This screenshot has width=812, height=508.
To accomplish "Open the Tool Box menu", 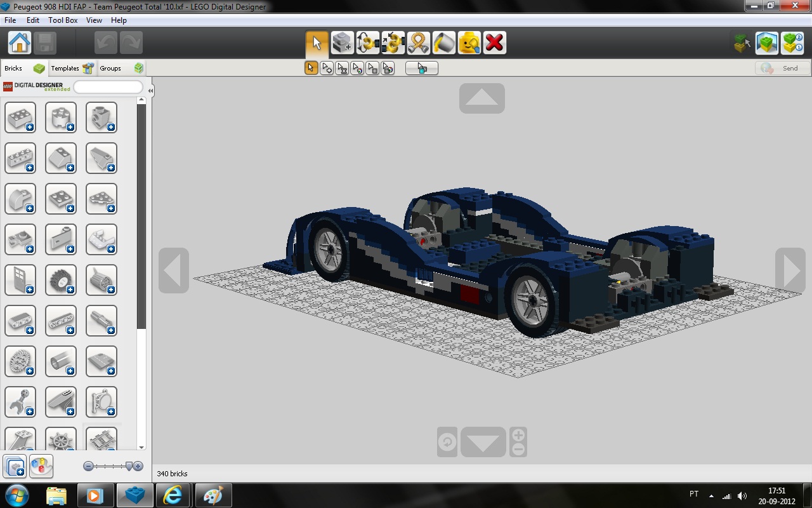I will 63,20.
